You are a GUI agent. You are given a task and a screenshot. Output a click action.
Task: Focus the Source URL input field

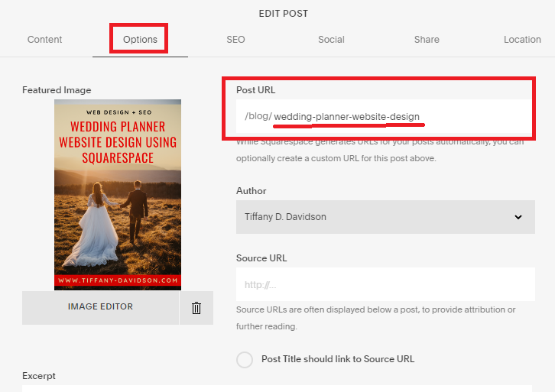click(385, 284)
